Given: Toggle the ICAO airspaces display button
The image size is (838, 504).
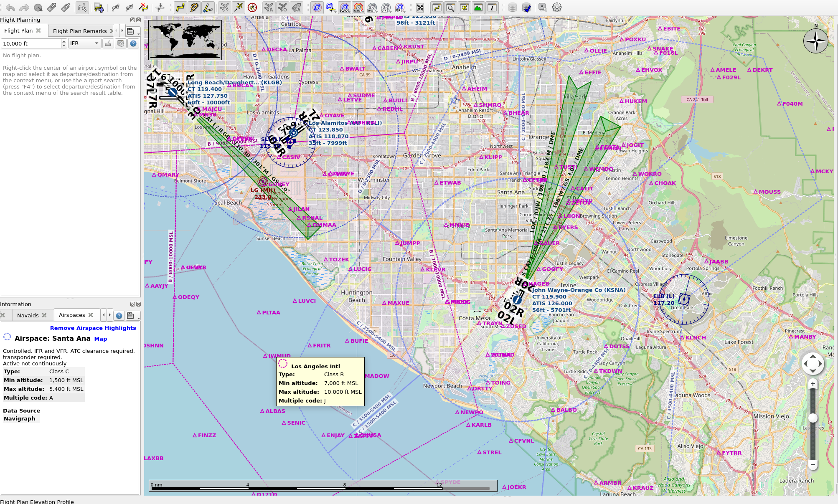Looking at the screenshot, I should 344,8.
